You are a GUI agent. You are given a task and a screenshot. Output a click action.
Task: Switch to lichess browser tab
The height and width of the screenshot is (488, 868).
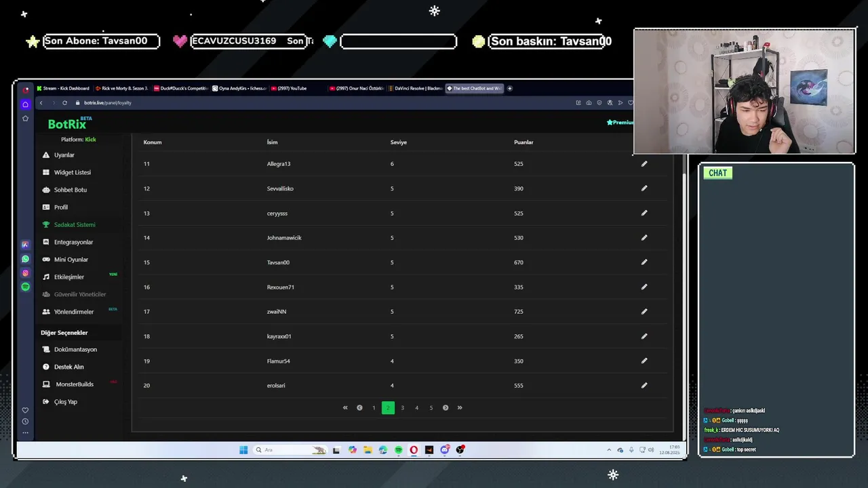(239, 88)
